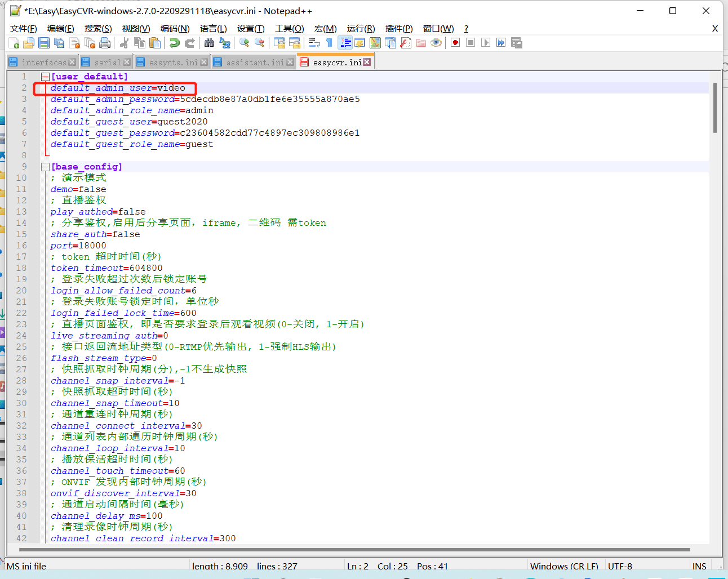Collapse the [base_config] section fold marker
728x579 pixels.
(x=45, y=167)
